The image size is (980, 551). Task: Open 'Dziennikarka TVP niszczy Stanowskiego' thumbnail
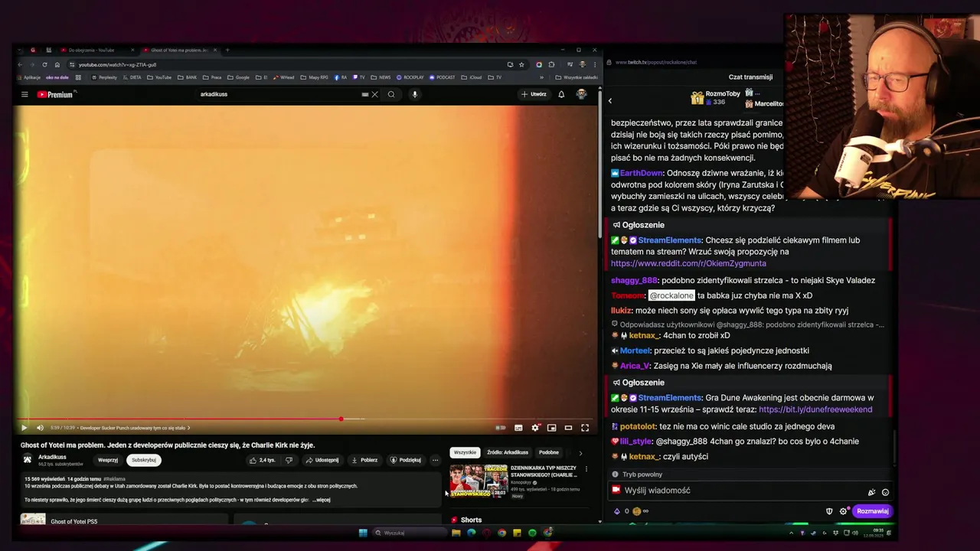pos(479,481)
